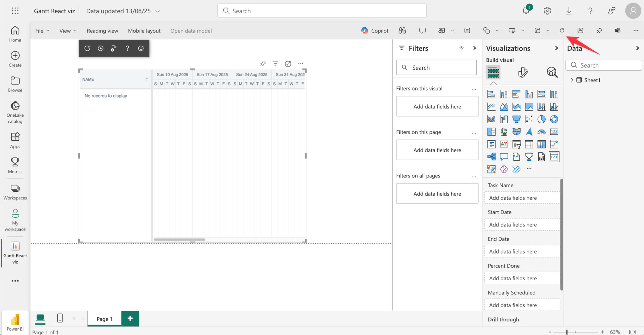Open the Page 1 tab
This screenshot has width=644, height=335.
[104, 319]
